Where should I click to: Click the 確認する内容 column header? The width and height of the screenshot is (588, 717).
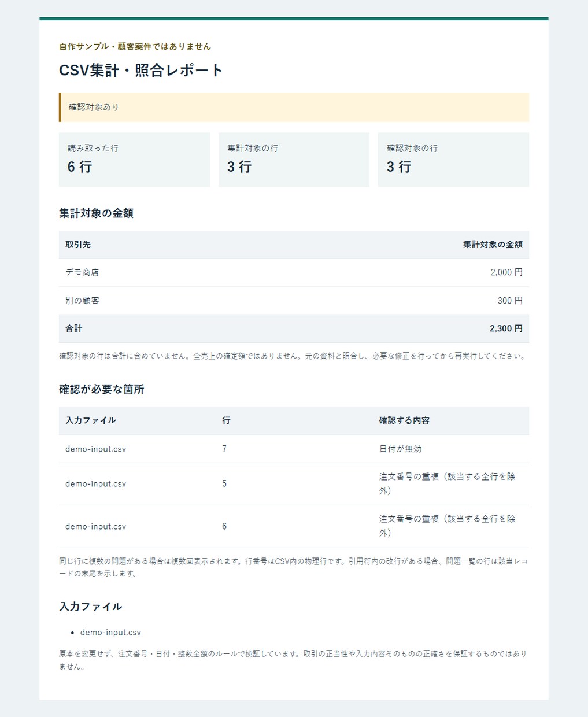point(404,420)
